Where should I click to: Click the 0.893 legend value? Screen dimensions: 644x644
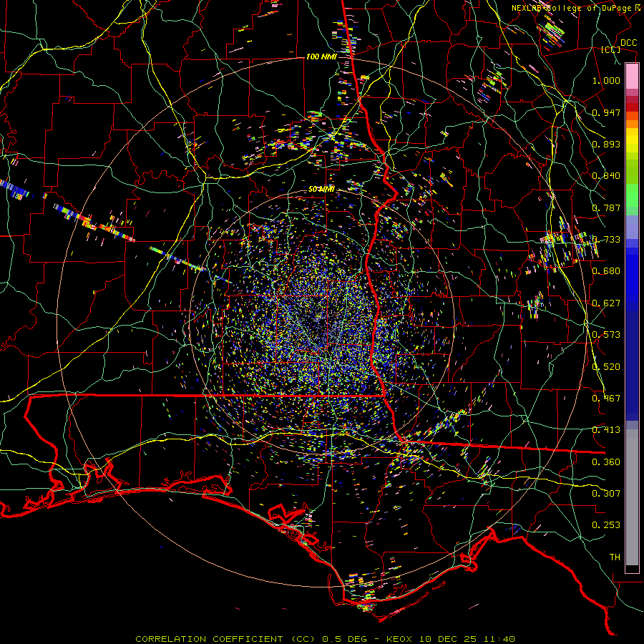pos(606,144)
